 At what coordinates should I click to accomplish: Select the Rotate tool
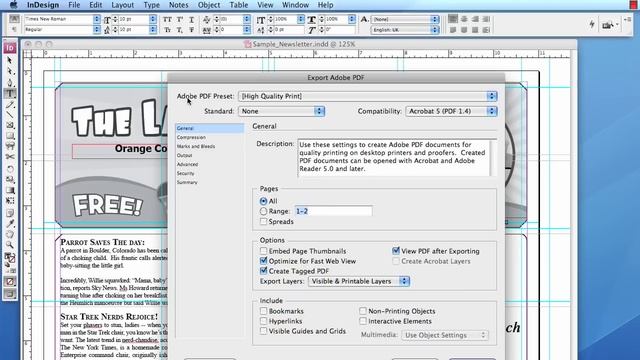10,169
